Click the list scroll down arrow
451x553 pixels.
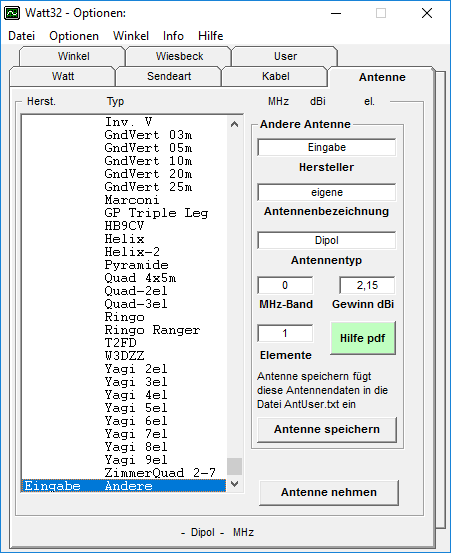pyautogui.click(x=234, y=484)
